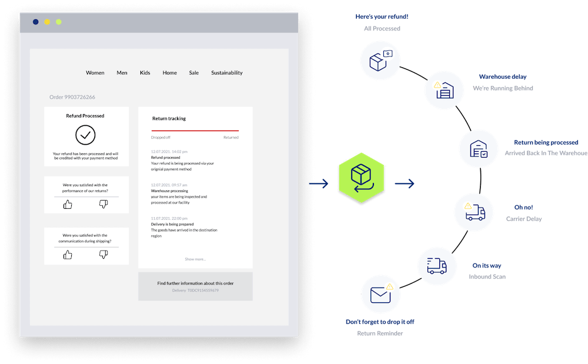Click 'Find further information about this order'
The width and height of the screenshot is (588, 364).
pos(195,283)
